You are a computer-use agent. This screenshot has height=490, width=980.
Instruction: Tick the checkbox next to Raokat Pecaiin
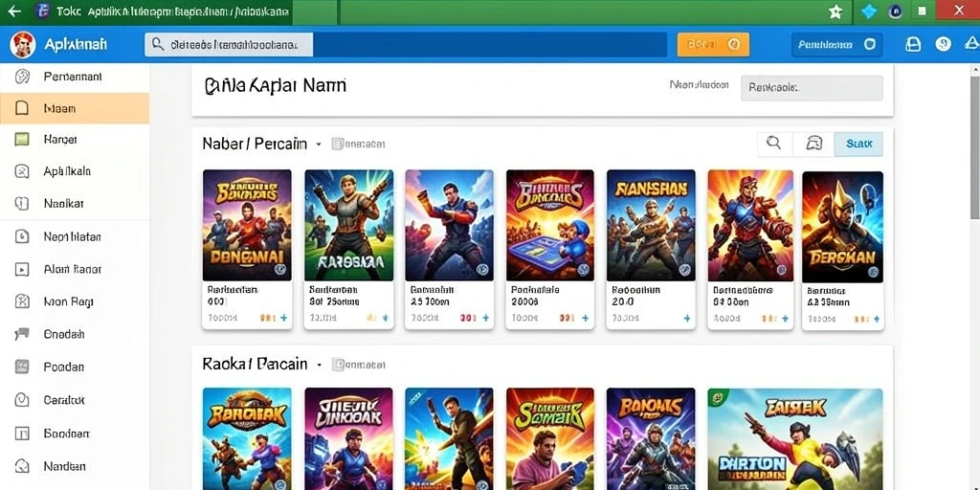[338, 364]
